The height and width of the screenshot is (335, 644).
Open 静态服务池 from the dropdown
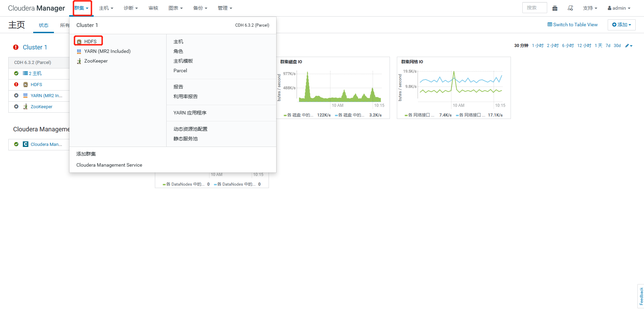pyautogui.click(x=186, y=139)
